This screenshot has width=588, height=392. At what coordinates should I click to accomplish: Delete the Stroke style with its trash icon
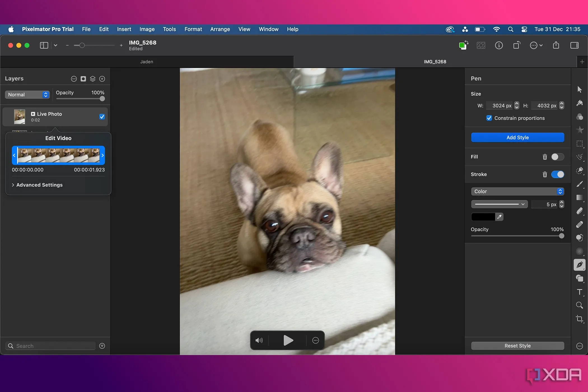coord(545,174)
